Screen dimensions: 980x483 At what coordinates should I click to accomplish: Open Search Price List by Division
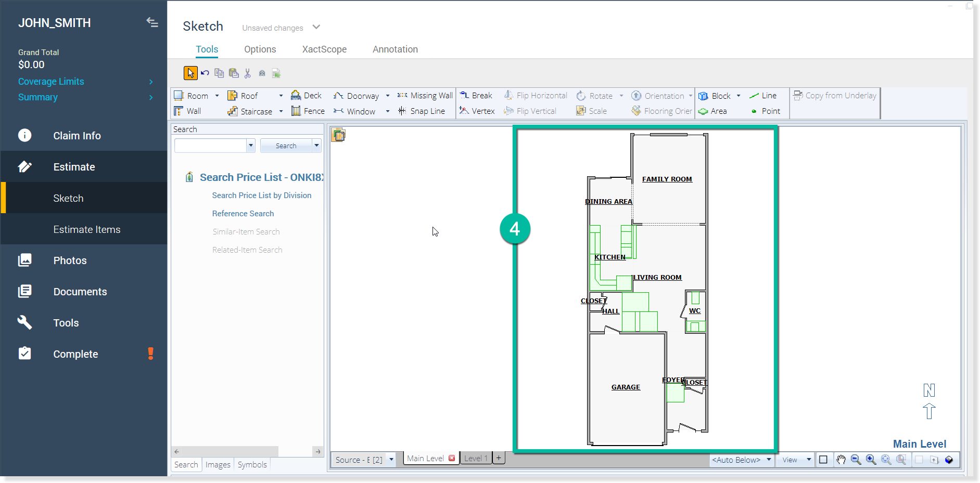(x=262, y=195)
